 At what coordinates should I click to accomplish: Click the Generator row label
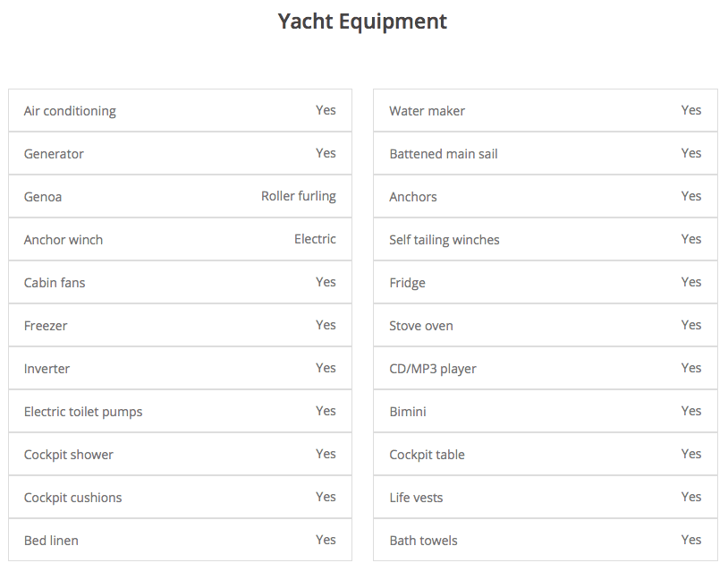tap(54, 154)
